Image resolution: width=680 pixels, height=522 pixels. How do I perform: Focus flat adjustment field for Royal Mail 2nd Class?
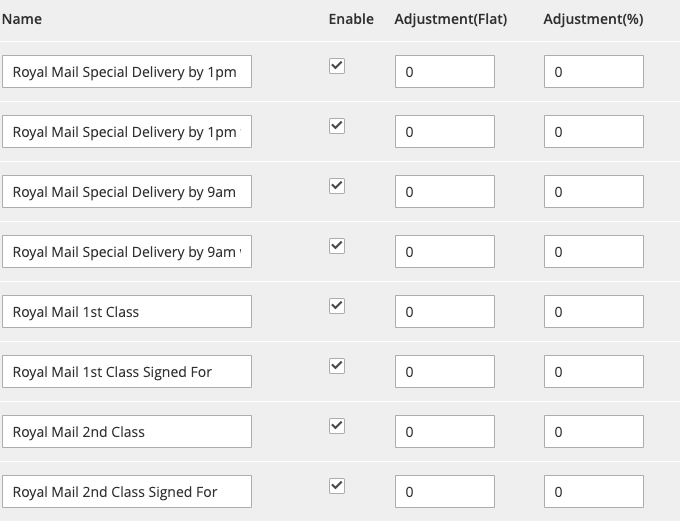(445, 432)
